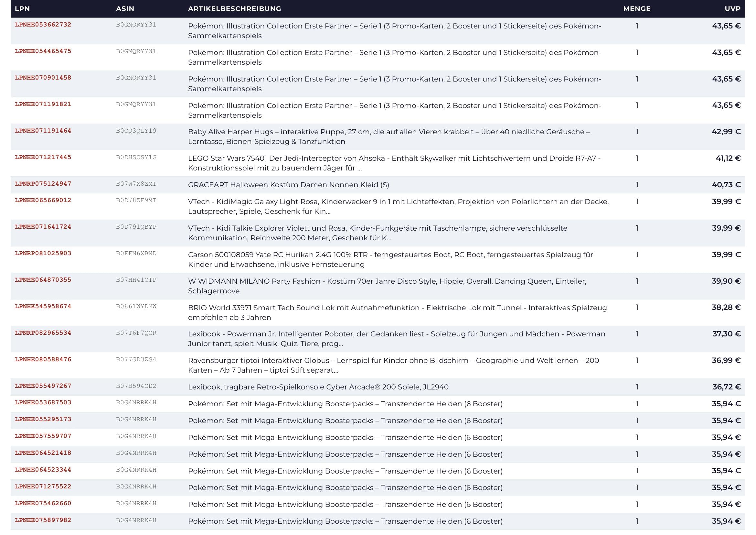756x535 pixels.
Task: Click ASIN B0861WYDMW
Action: click(136, 306)
